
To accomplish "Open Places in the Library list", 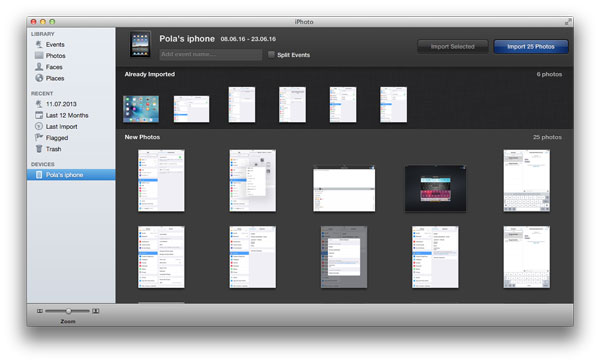I will 55,78.
